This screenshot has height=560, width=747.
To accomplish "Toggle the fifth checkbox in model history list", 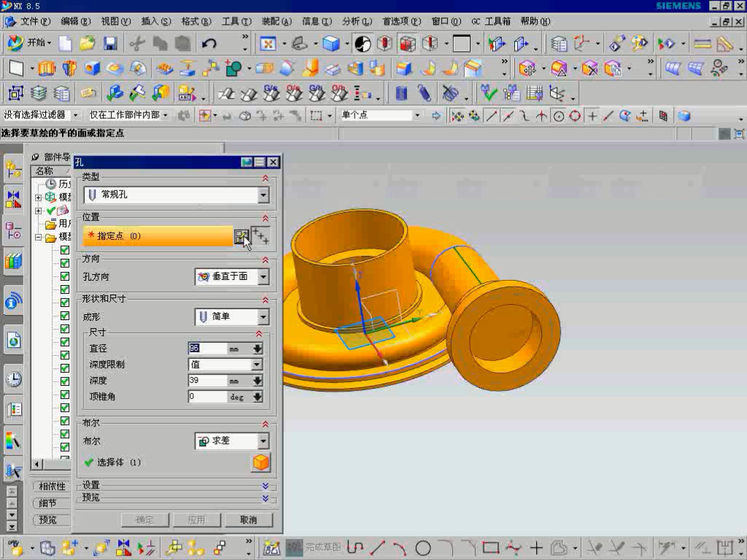I will pos(65,303).
